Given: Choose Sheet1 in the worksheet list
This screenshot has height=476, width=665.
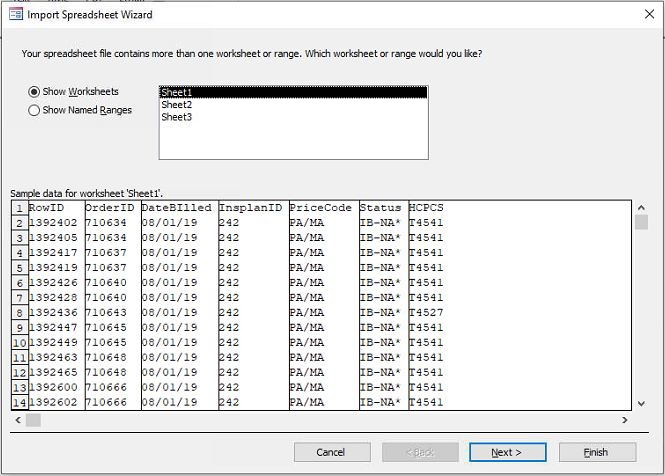Looking at the screenshot, I should 177,92.
